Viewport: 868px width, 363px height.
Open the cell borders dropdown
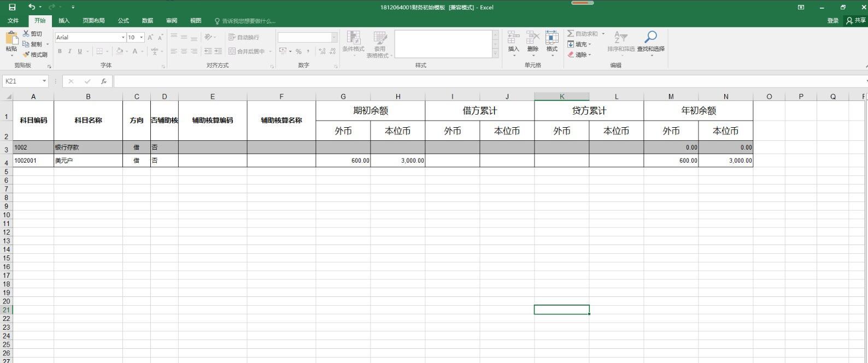[x=107, y=51]
